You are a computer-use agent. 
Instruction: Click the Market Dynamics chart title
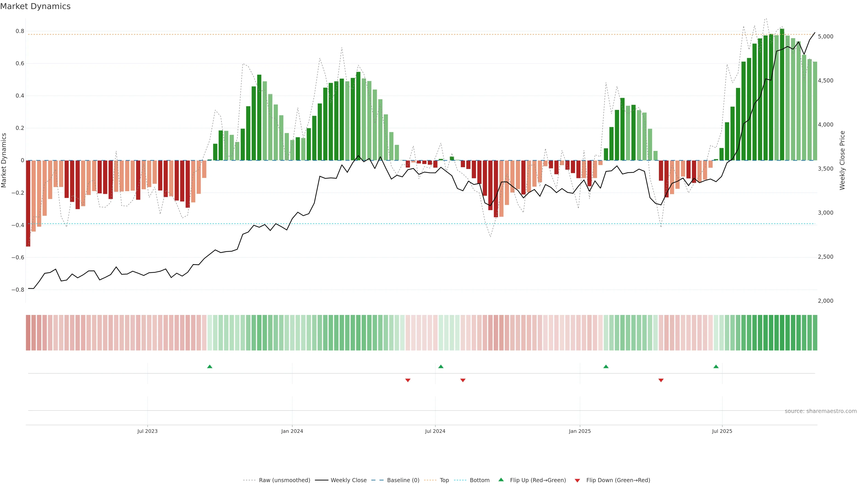[x=35, y=6]
